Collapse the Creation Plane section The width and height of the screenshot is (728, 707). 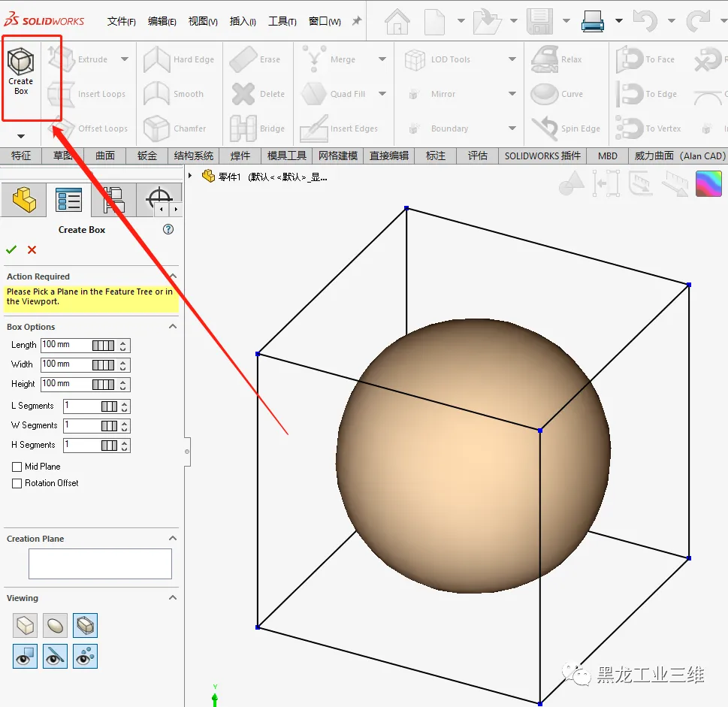pyautogui.click(x=173, y=538)
